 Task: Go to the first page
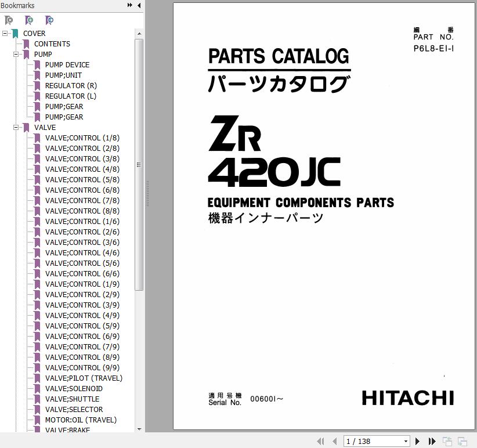[x=321, y=441]
